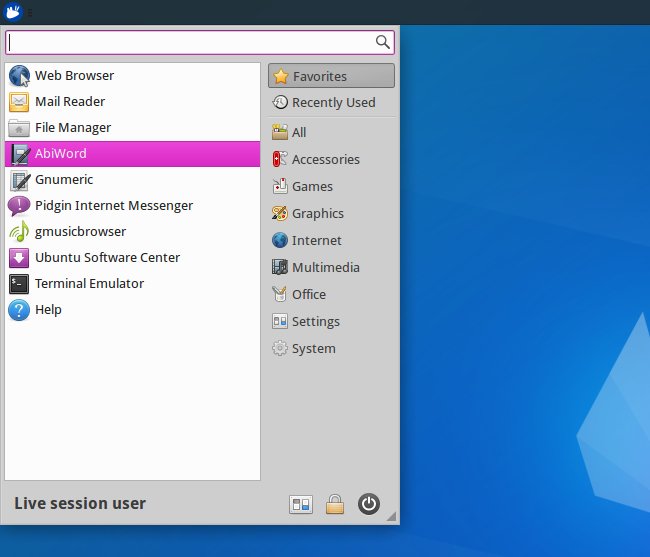This screenshot has width=650, height=557.
Task: Click the menu resize grip corner
Action: pos(391,516)
